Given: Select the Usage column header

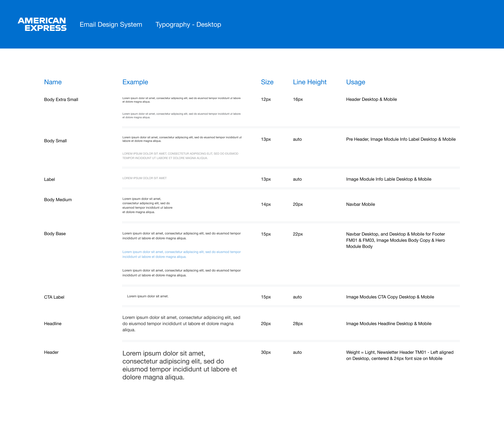Looking at the screenshot, I should (355, 82).
